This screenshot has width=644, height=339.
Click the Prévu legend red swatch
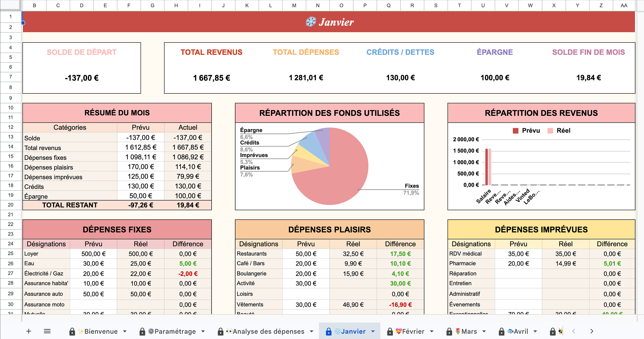515,131
